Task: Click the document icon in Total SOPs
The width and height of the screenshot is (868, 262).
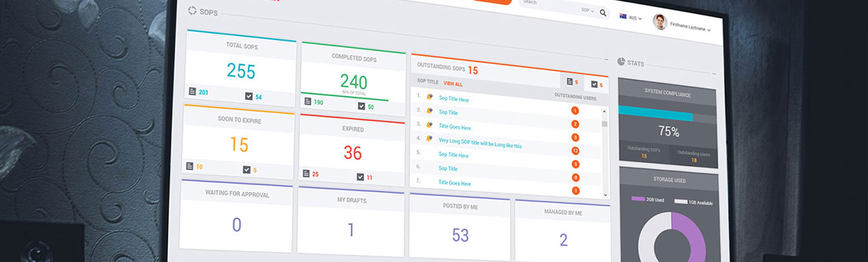Action: coord(192,91)
